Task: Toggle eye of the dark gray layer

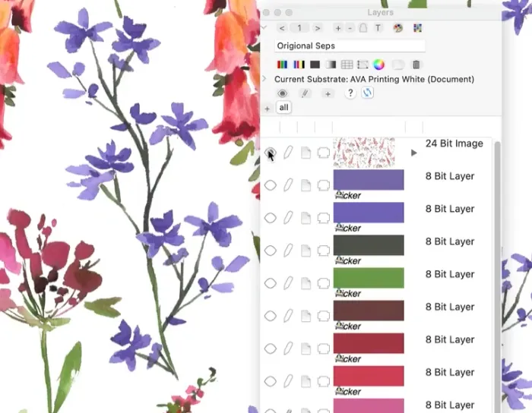Action: [x=271, y=251]
